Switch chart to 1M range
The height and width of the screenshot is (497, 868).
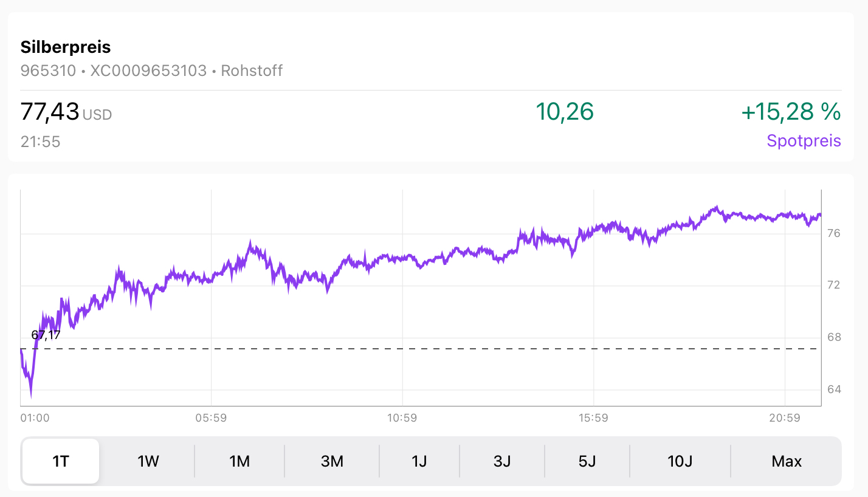239,461
